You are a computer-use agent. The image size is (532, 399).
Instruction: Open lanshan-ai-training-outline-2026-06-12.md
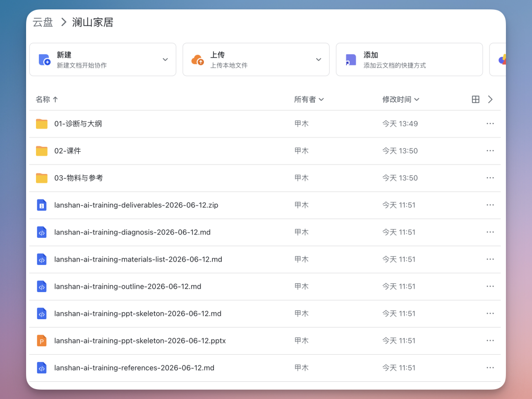pyautogui.click(x=128, y=287)
